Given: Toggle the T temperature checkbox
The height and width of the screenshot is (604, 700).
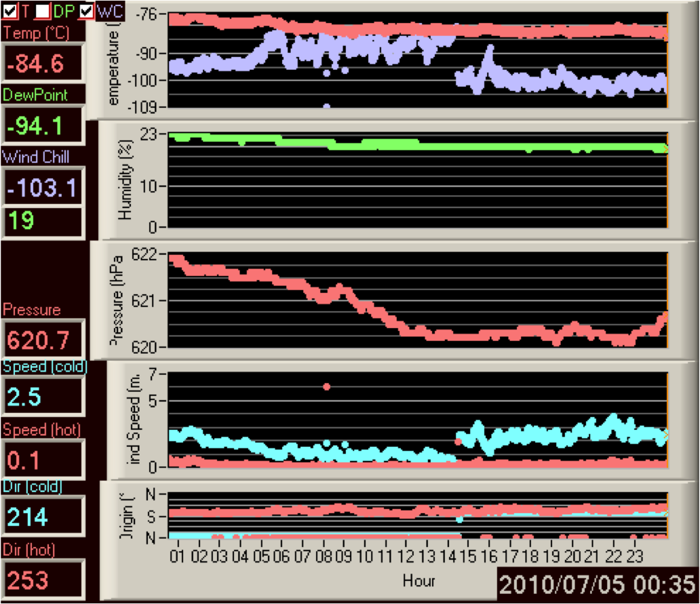Looking at the screenshot, I should (x=10, y=10).
